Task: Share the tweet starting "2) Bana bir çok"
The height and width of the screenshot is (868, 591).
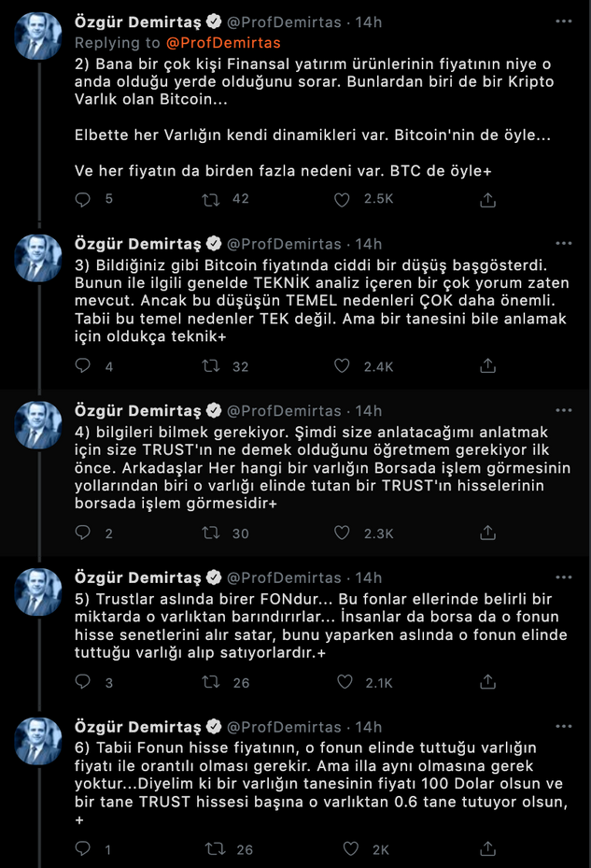Action: click(x=487, y=199)
